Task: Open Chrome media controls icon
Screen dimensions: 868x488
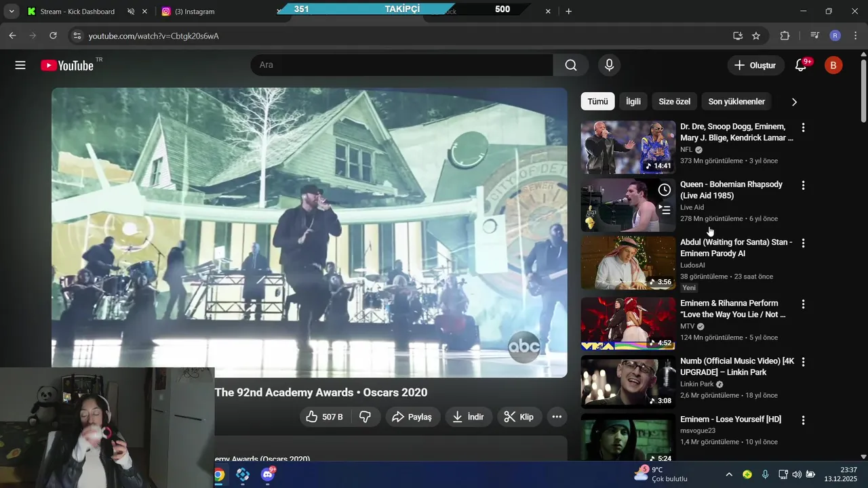Action: 815,36
